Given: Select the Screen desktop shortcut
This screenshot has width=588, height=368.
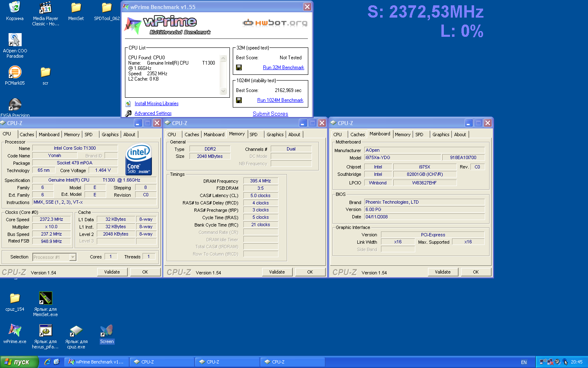Looking at the screenshot, I should tap(107, 330).
